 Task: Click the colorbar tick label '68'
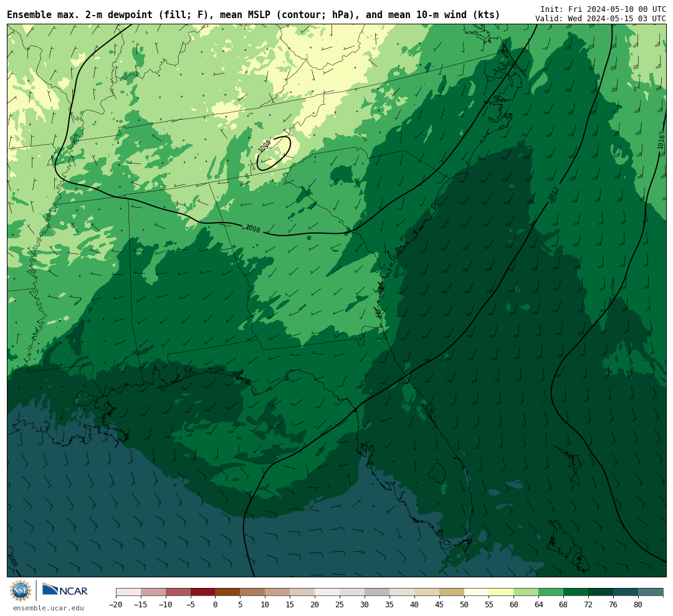pos(563,604)
